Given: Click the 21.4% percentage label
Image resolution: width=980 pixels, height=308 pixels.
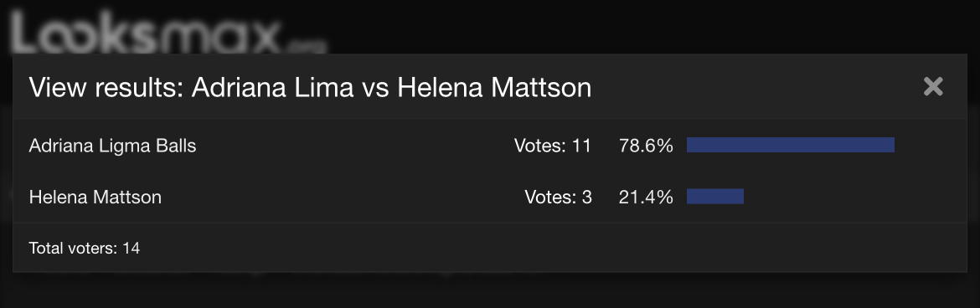Looking at the screenshot, I should tap(646, 198).
